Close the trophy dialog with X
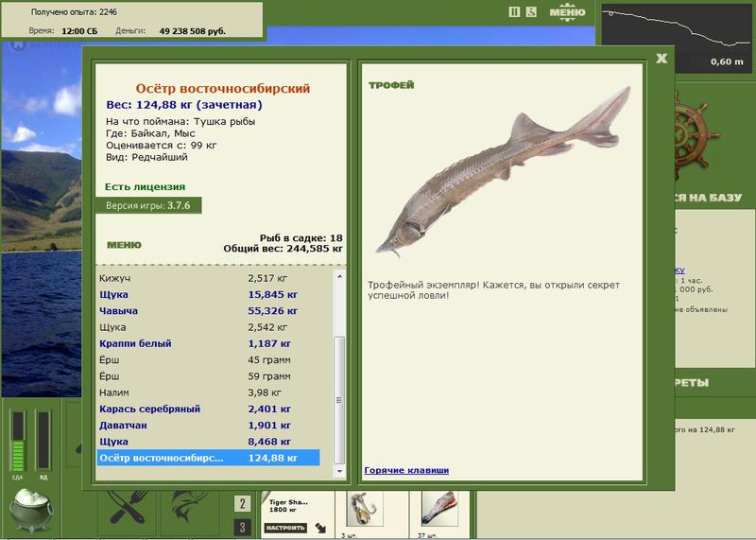756x540 pixels. 661,59
